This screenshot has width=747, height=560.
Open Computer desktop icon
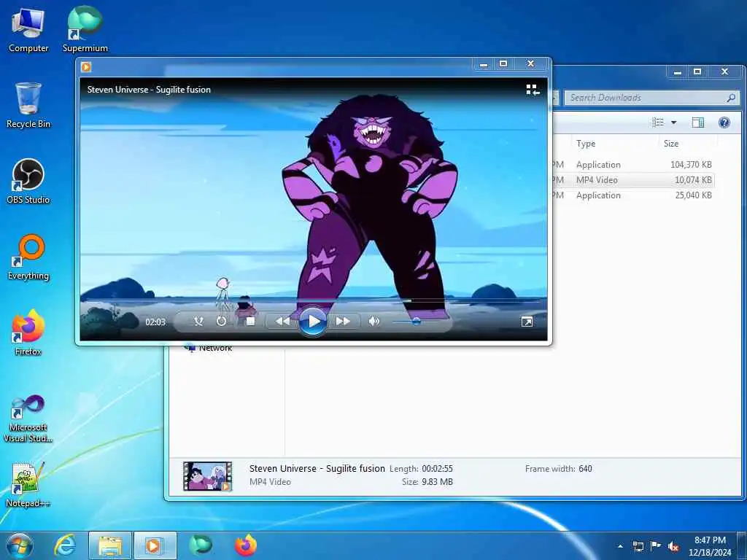(28, 31)
